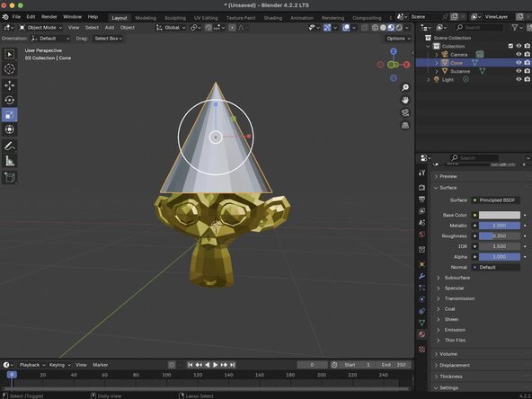Adjust the Roughness slider
The height and width of the screenshot is (399, 532).
tap(499, 235)
